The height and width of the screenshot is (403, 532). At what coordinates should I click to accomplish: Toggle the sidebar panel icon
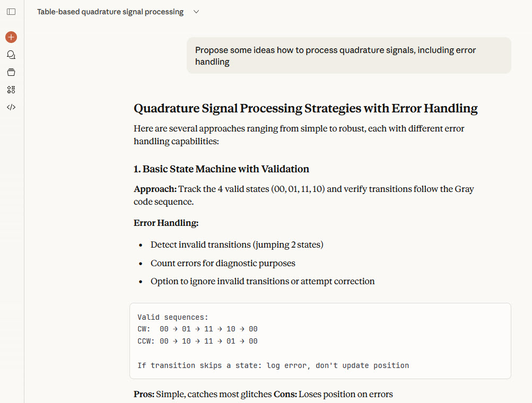[11, 12]
